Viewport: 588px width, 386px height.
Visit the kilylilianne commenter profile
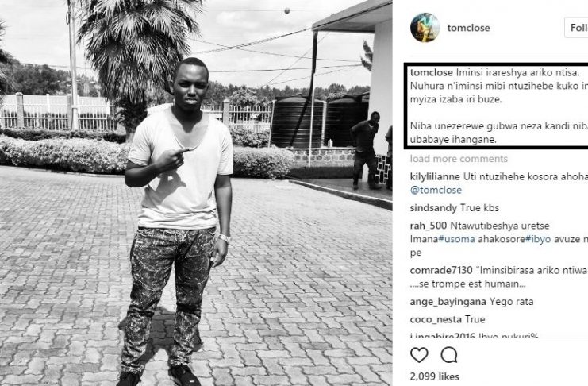pos(435,177)
